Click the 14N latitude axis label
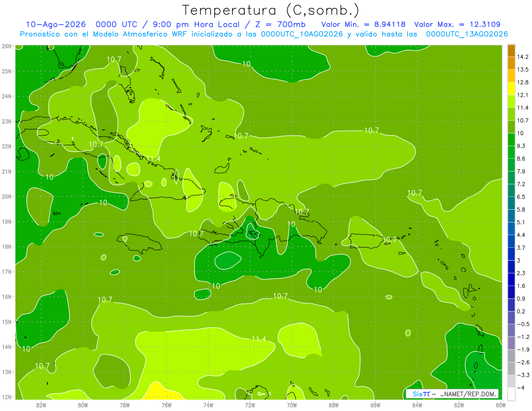This screenshot has height=411, width=532. (x=7, y=347)
